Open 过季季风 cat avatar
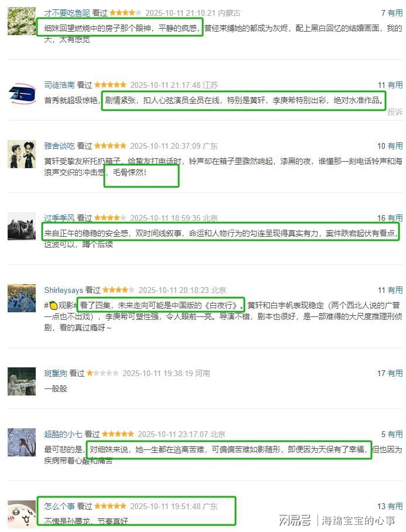Image resolution: width=406 pixels, height=532 pixels. click(x=21, y=226)
